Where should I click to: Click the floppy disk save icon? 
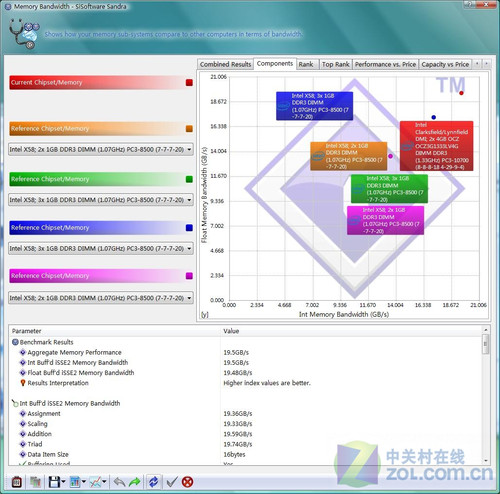[x=54, y=482]
